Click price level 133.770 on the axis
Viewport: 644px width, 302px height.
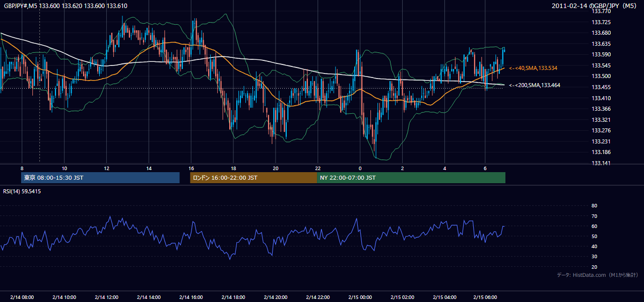coord(601,11)
